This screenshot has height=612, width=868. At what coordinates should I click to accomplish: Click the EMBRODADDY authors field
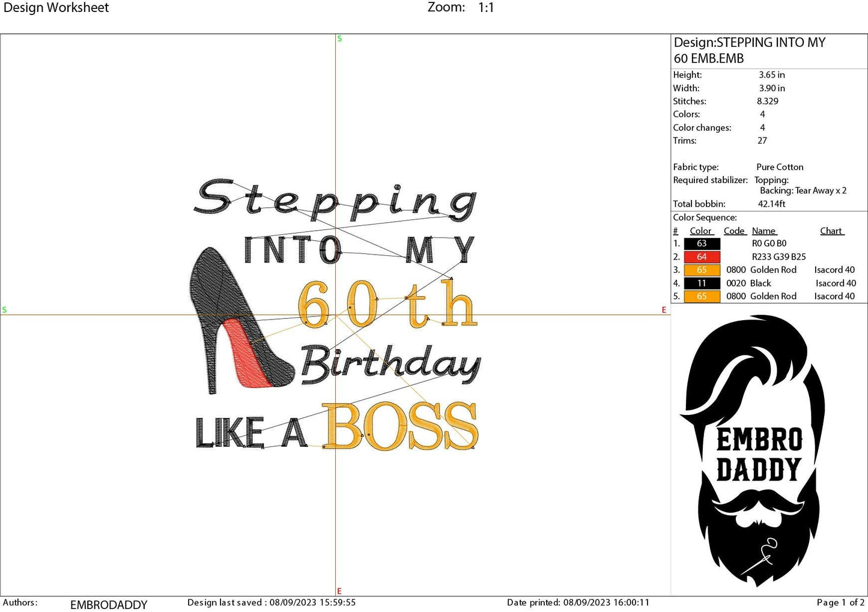(x=108, y=604)
